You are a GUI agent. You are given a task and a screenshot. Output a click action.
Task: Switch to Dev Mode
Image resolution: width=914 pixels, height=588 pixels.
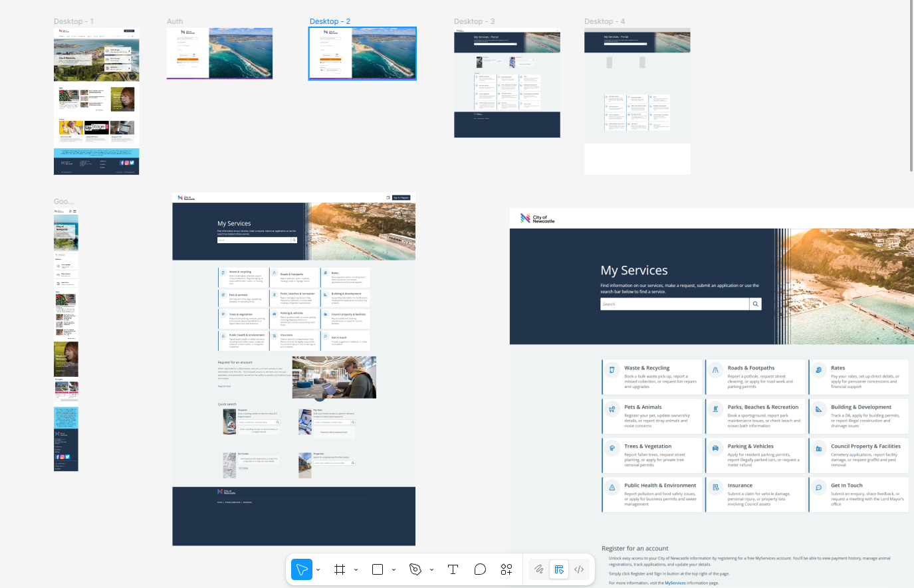coord(579,569)
